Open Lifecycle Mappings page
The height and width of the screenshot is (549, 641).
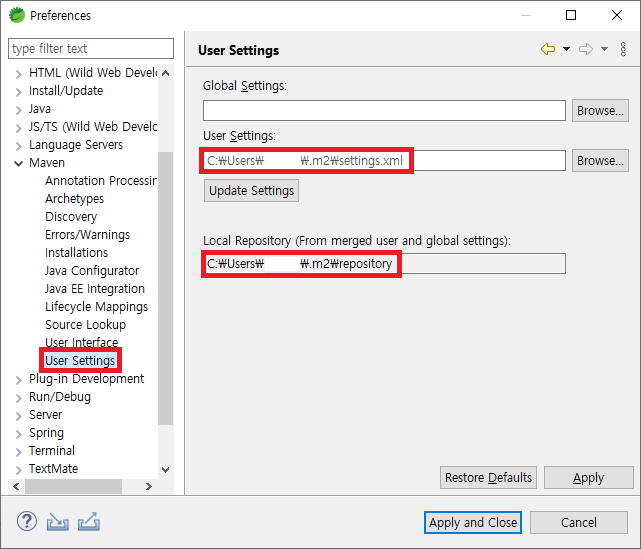96,307
